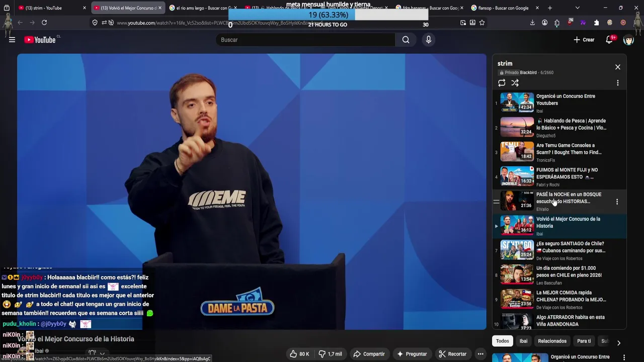
Task: Click into the Buscar search field
Action: tap(305, 40)
